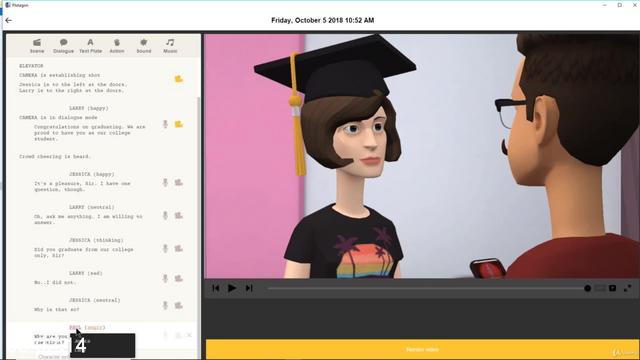Screen dimensions: 640x360
Task: Select the 'Crowd cheering is heard' sound line
Action: [x=55, y=156]
